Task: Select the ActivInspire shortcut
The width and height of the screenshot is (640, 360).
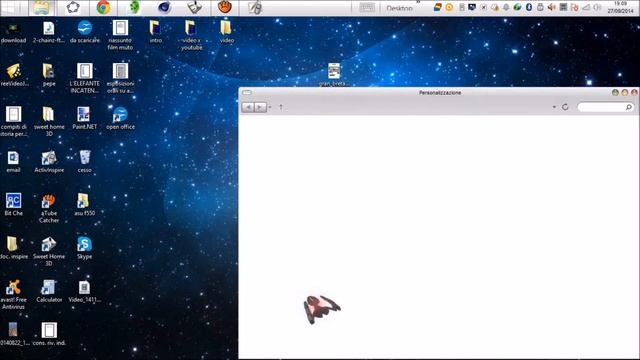Action: pos(49,162)
